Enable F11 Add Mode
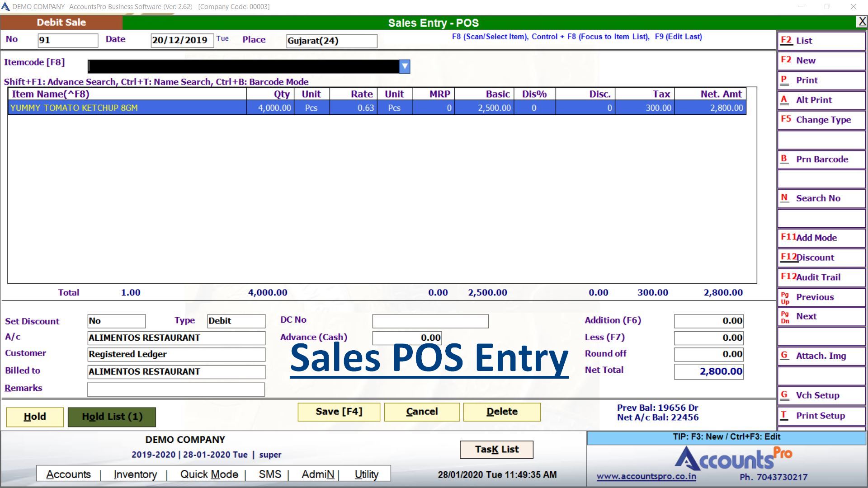The height and width of the screenshot is (488, 868). coord(821,237)
